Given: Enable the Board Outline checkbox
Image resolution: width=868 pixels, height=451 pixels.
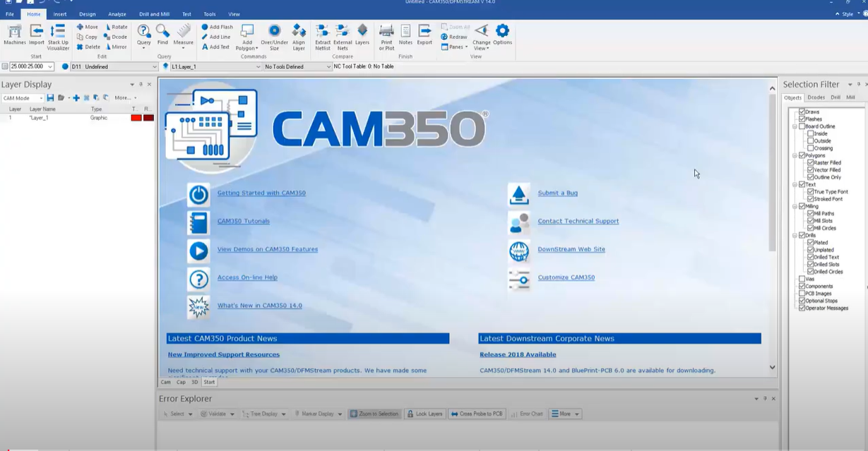Looking at the screenshot, I should [x=802, y=126].
